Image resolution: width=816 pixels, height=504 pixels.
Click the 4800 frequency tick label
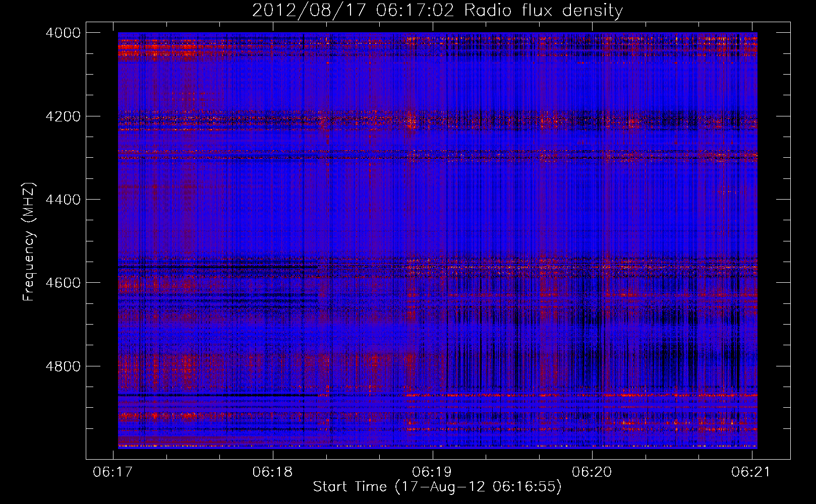(x=63, y=366)
